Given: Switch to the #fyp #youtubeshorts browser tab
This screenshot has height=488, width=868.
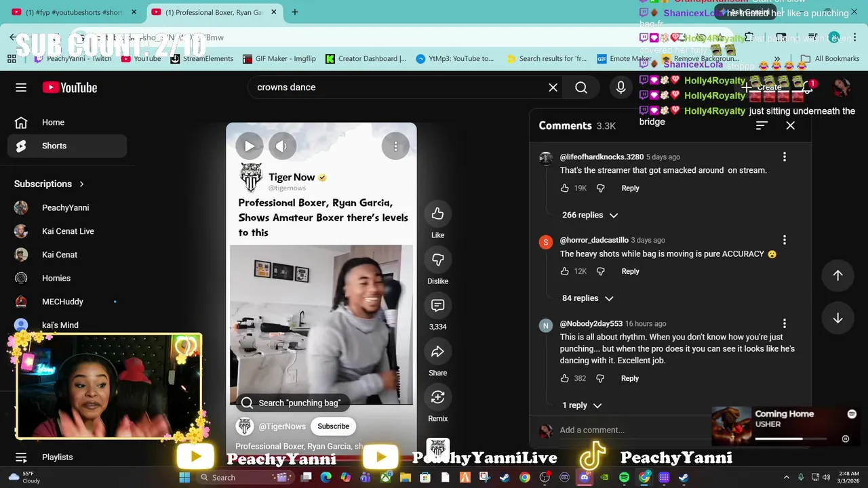Looking at the screenshot, I should pyautogui.click(x=73, y=12).
